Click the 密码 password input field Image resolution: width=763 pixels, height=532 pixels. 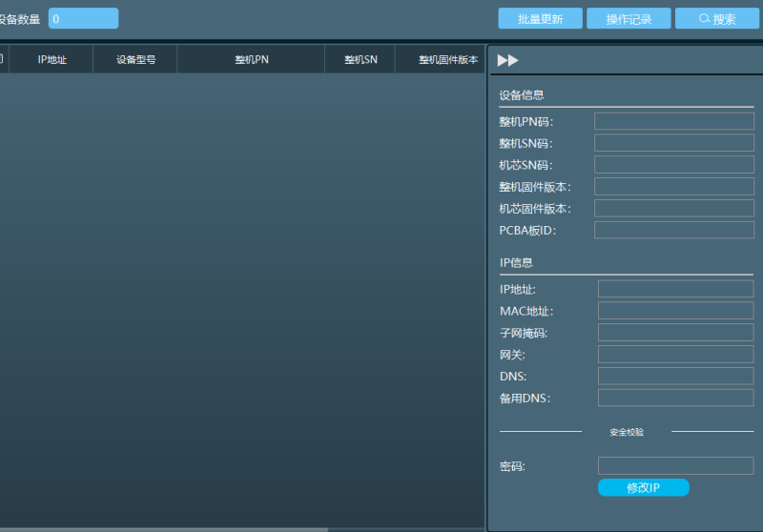(675, 466)
